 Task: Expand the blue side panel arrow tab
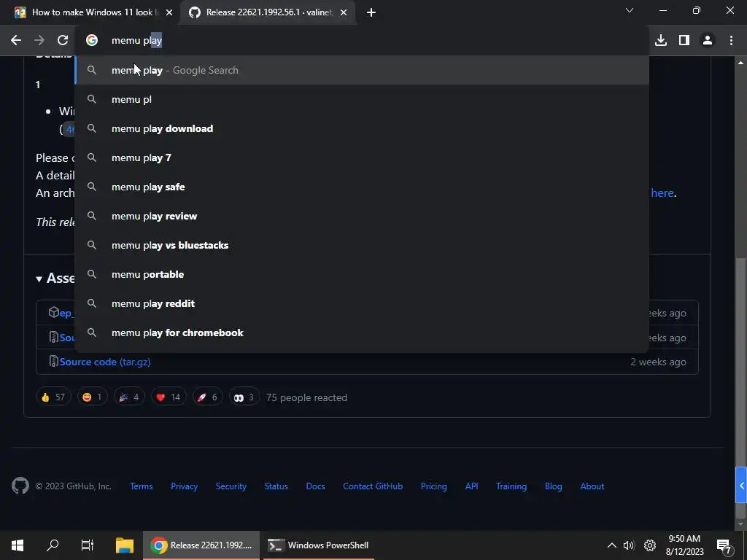[x=741, y=485]
